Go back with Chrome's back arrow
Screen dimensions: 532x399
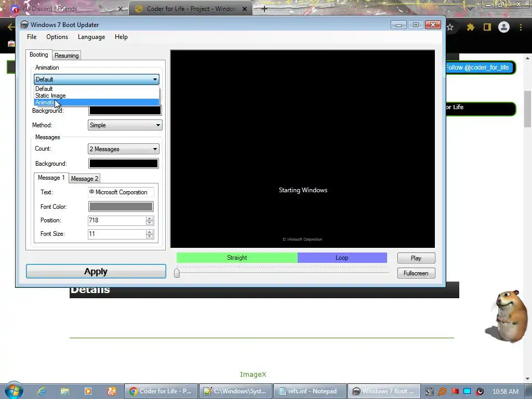pos(11,27)
